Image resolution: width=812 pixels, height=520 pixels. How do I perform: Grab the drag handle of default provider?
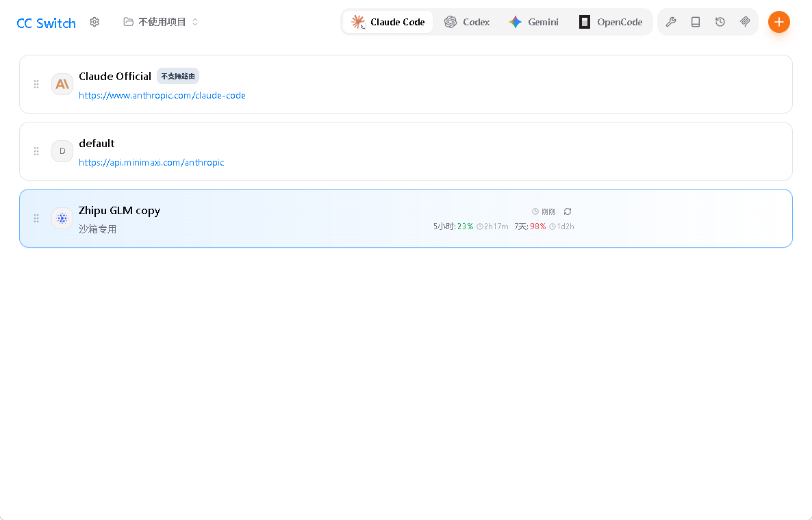pos(36,151)
